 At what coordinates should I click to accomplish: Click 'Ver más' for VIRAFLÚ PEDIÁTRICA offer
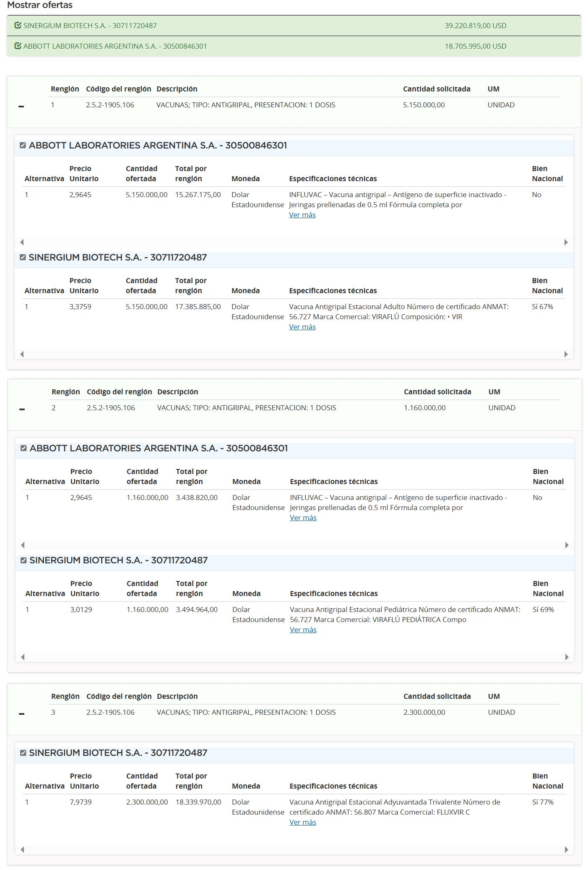pyautogui.click(x=303, y=630)
